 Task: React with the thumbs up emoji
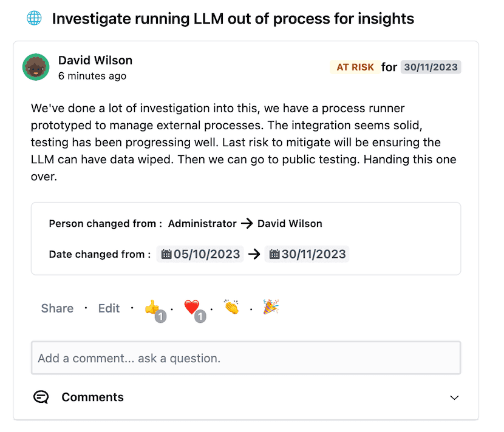[x=152, y=308]
